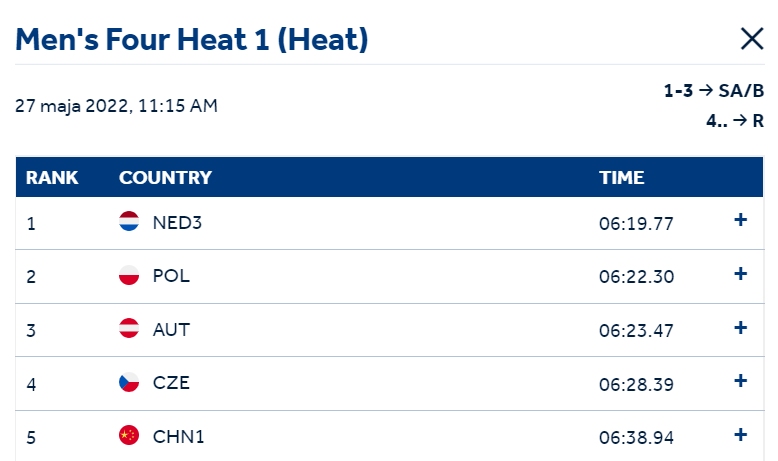The image size is (778, 461).
Task: Click the 06:19.77 winning time
Action: (636, 224)
